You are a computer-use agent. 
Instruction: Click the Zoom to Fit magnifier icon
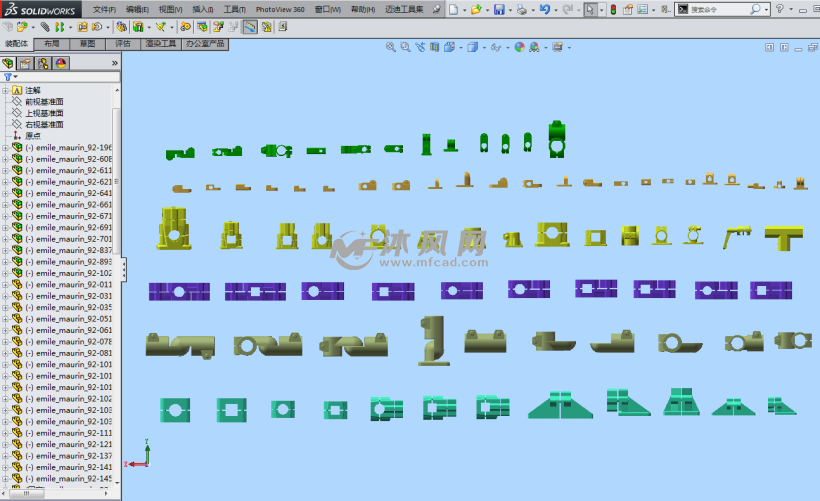(391, 47)
